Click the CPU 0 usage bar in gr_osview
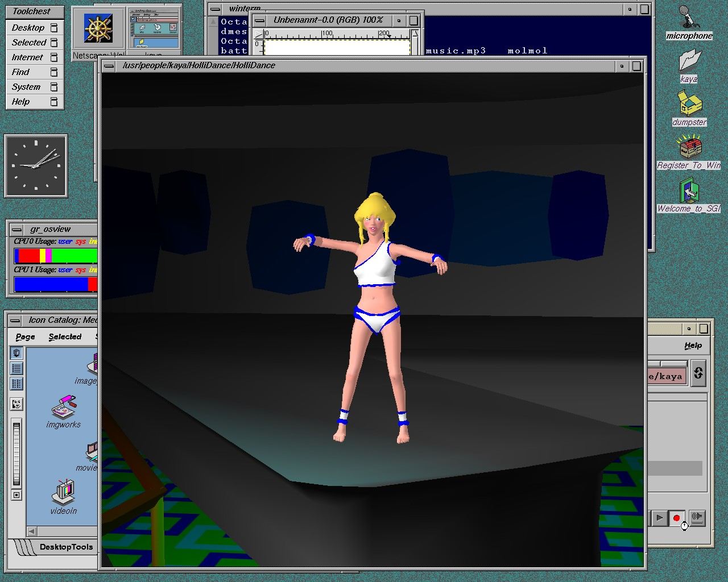Screen dimensions: 728x582 pos(56,256)
